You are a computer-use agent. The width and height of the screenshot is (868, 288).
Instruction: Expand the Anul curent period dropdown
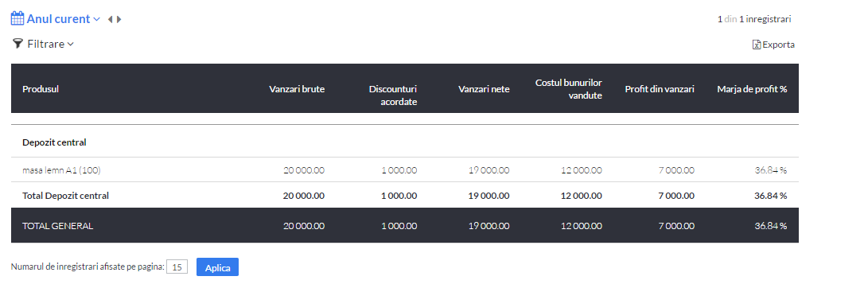click(96, 19)
